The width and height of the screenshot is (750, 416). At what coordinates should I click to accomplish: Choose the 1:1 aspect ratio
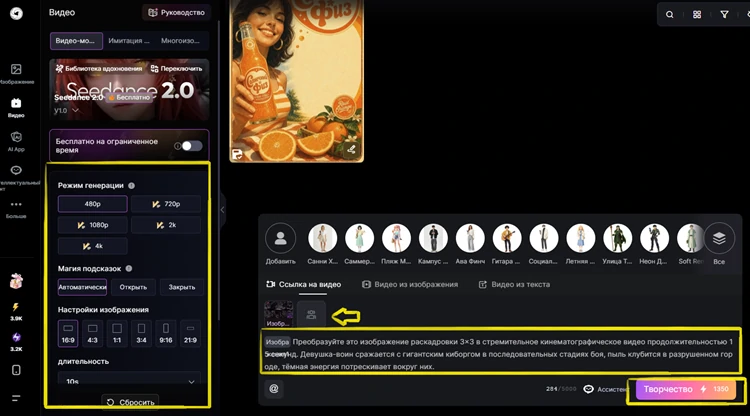pos(117,333)
